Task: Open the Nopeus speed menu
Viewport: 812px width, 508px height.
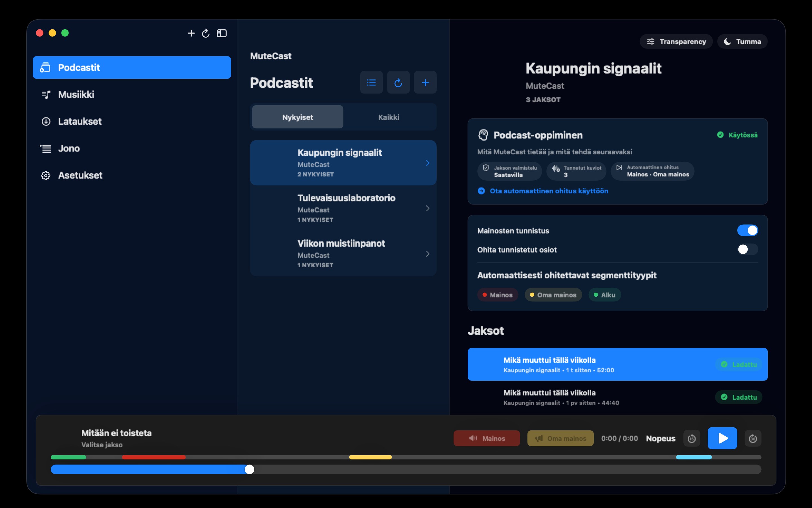Action: pyautogui.click(x=660, y=439)
